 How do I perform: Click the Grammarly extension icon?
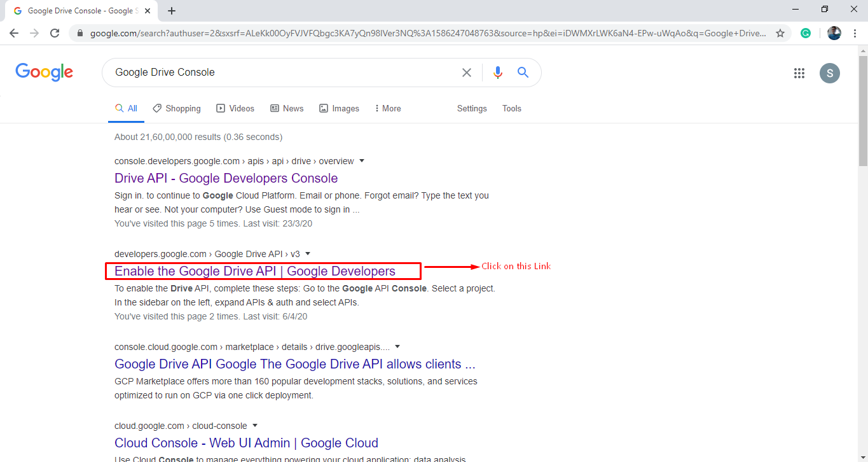click(806, 32)
